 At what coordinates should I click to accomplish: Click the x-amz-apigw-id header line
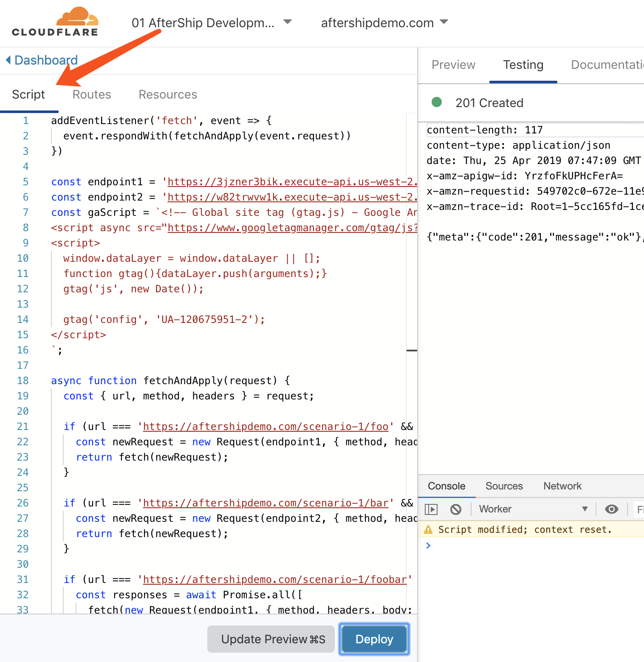(525, 176)
